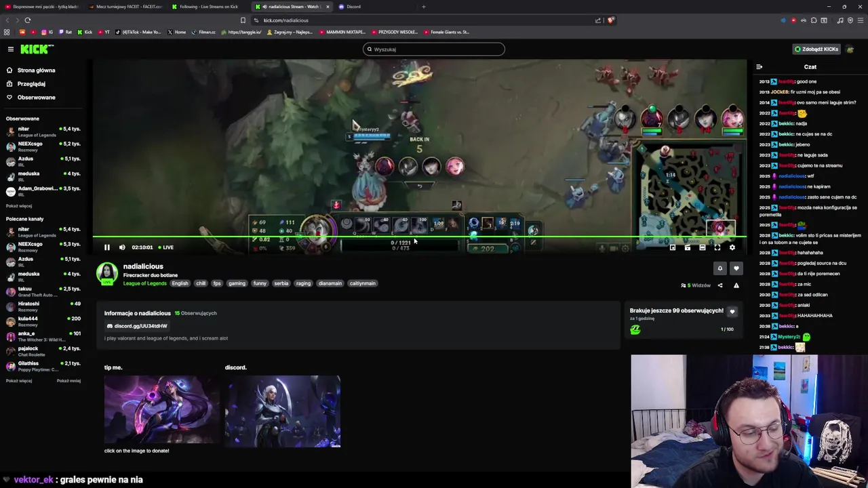Click the Wyszukaj search field

point(434,49)
